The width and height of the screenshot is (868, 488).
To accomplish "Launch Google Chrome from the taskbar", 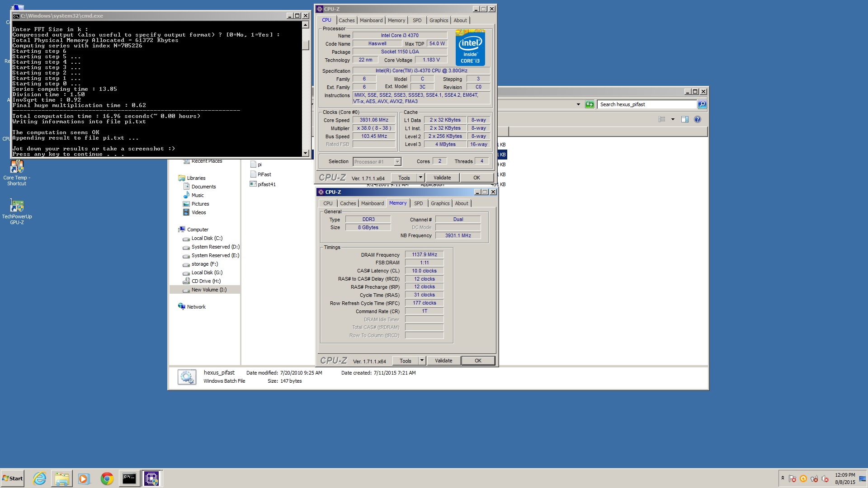I will pos(107,479).
